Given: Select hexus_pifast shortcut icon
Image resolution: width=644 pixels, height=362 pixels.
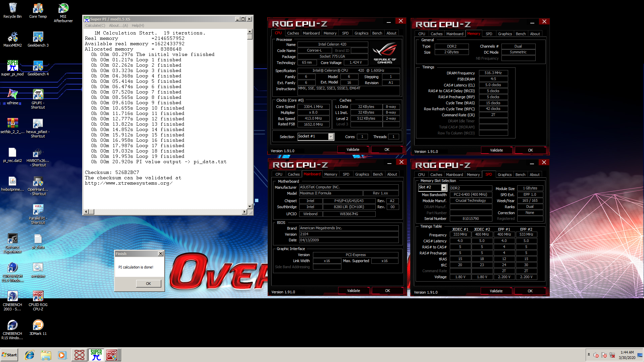Looking at the screenshot, I should pyautogui.click(x=38, y=128).
